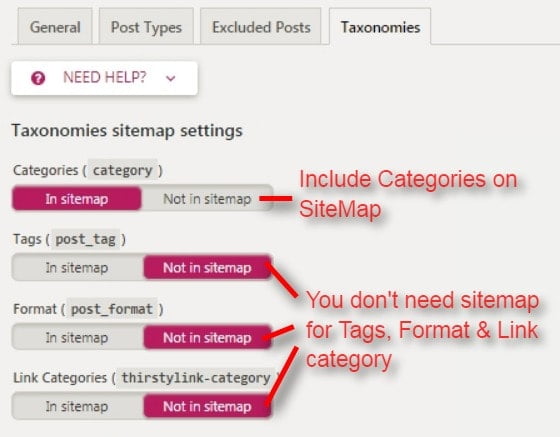This screenshot has width=560, height=437.
Task: Click the question mark help icon
Action: (38, 78)
